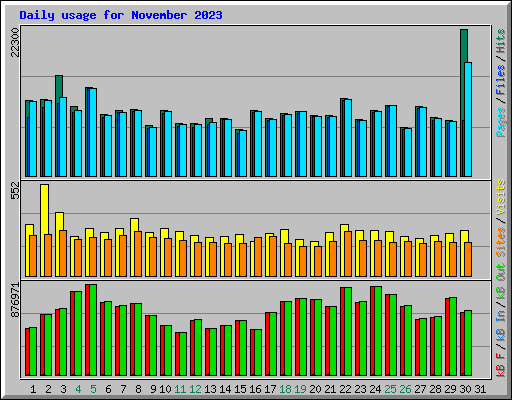The image size is (512, 400).
Task: Click the day 6 x-axis label
Action: click(108, 389)
